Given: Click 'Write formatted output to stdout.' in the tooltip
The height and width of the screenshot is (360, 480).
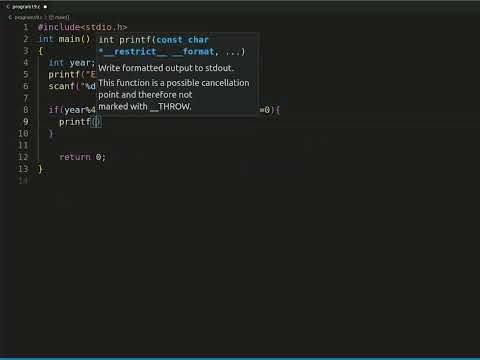Looking at the screenshot, I should (x=166, y=68).
